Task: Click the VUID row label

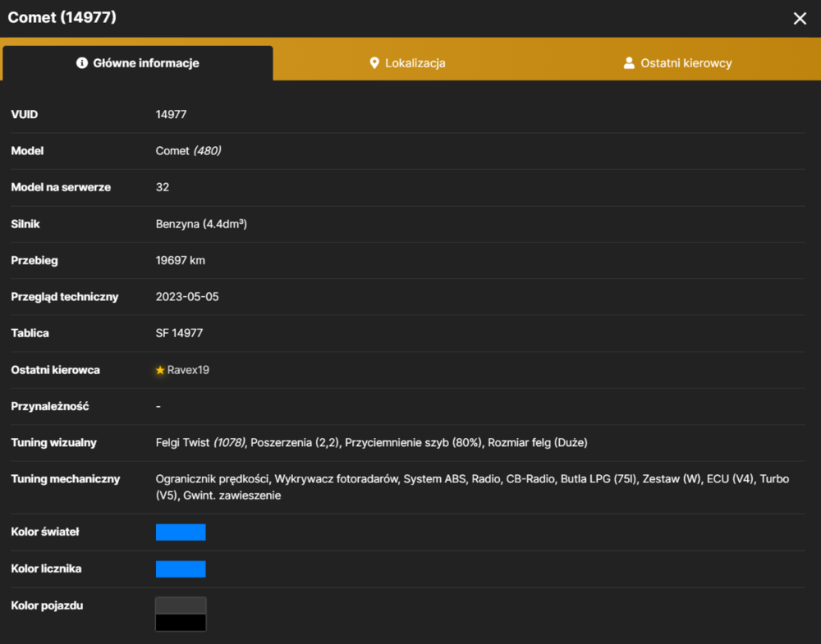Action: [24, 115]
